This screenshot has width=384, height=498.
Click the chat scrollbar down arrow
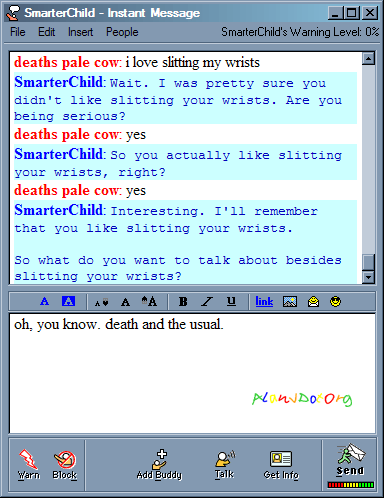pyautogui.click(x=368, y=277)
